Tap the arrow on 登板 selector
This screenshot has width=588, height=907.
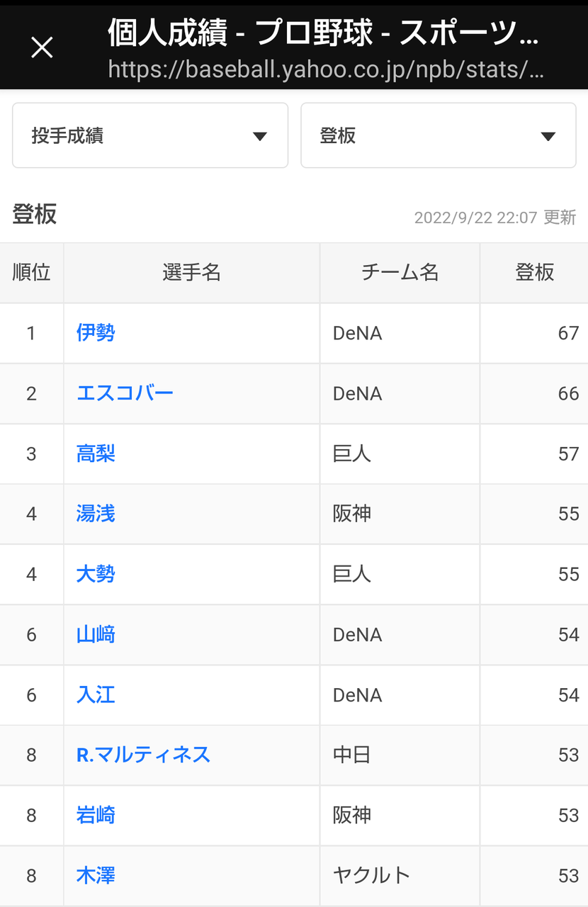coord(548,137)
